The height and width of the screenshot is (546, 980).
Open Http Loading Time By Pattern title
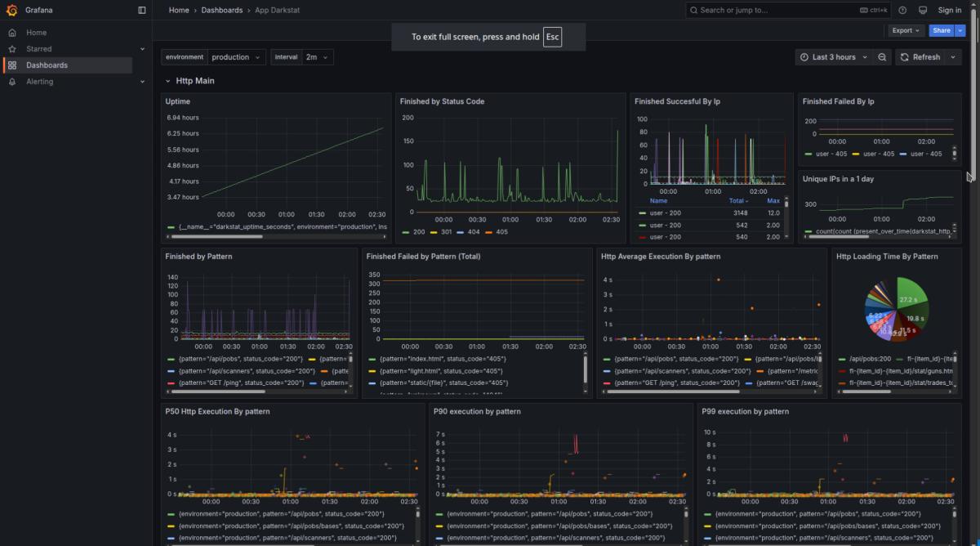coord(887,256)
